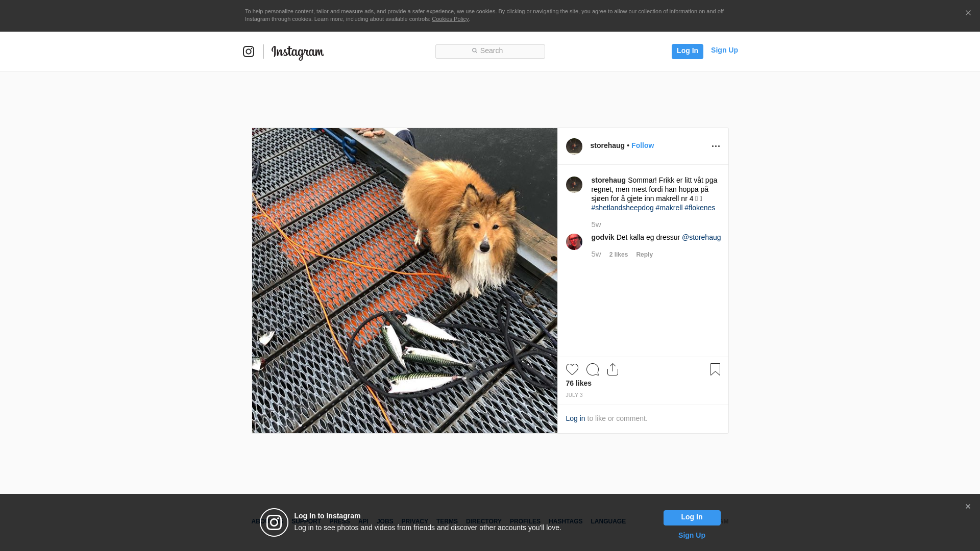
Task: Open storehaug's profile picture in header
Action: pyautogui.click(x=574, y=146)
